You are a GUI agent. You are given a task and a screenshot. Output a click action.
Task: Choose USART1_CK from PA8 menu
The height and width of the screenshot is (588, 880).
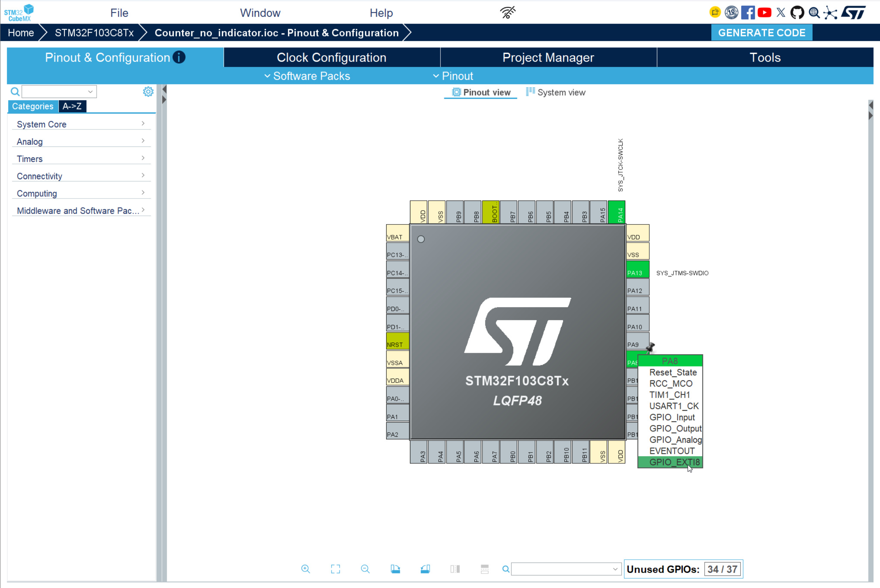[670, 406]
